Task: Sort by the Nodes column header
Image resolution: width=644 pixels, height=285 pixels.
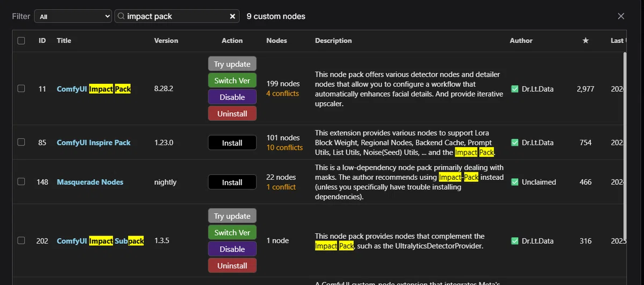Action: point(277,40)
